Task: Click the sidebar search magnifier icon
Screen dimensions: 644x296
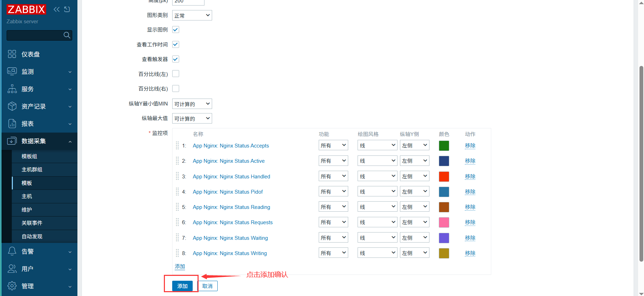Action: [x=67, y=35]
